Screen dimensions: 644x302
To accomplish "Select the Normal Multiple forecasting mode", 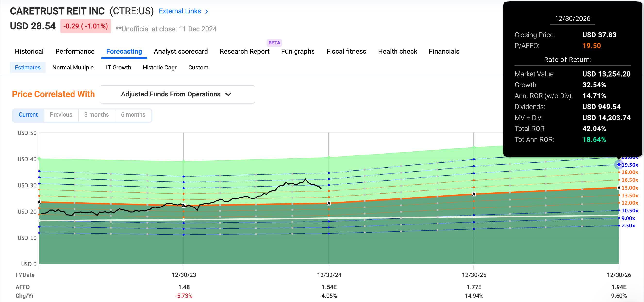I will 73,67.
